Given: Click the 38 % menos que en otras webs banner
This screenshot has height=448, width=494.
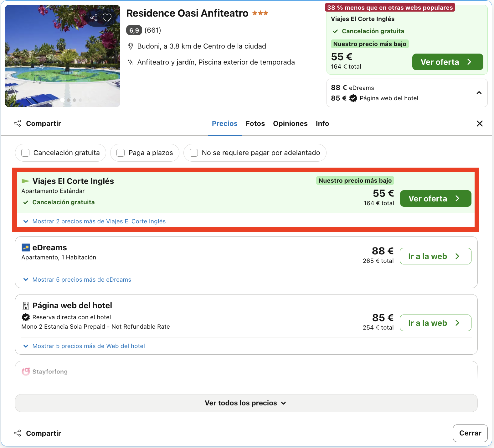Looking at the screenshot, I should [x=390, y=8].
